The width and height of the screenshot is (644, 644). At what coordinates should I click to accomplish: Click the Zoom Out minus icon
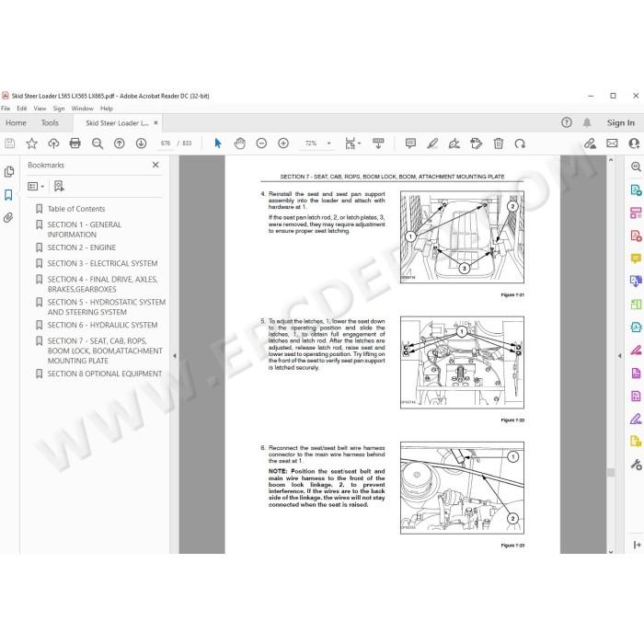(261, 144)
